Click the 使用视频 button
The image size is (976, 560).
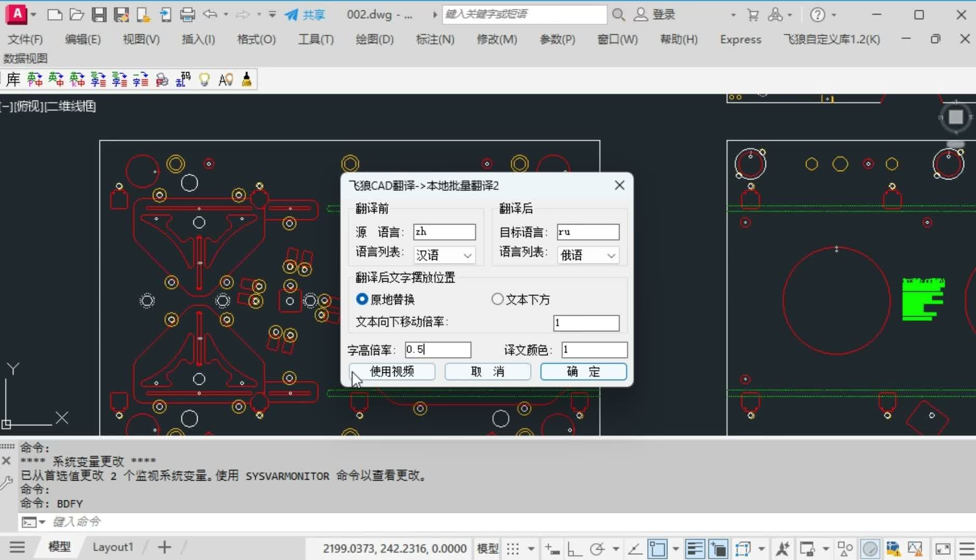click(x=392, y=371)
